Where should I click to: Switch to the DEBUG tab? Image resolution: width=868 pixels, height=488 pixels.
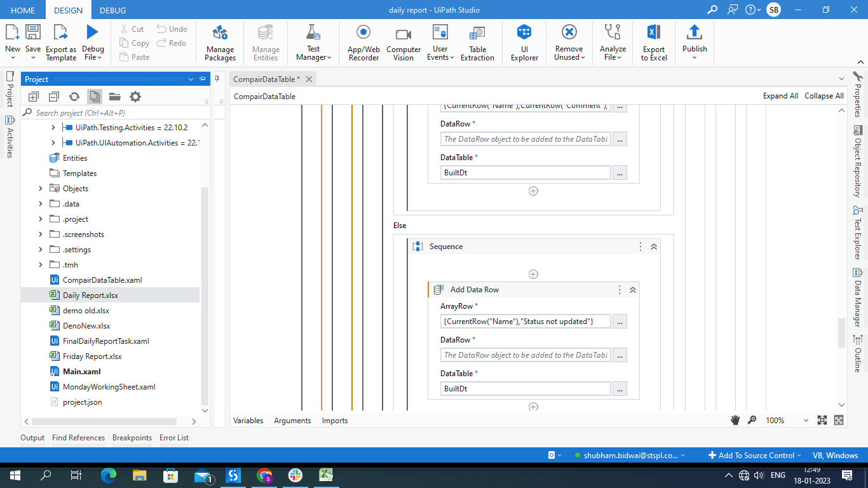click(112, 10)
